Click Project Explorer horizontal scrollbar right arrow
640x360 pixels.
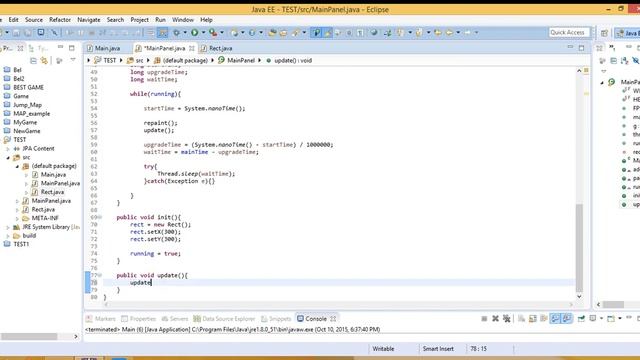[x=76, y=337]
